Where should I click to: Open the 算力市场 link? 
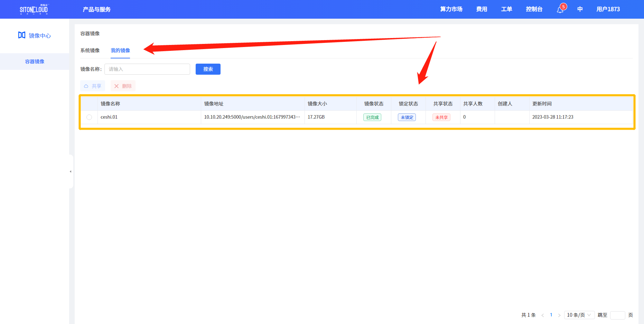click(x=451, y=9)
